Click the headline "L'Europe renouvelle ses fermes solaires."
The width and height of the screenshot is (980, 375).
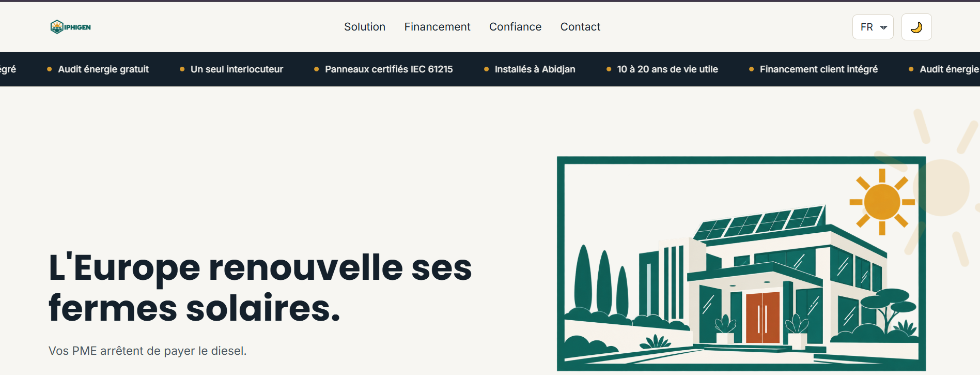click(x=260, y=288)
